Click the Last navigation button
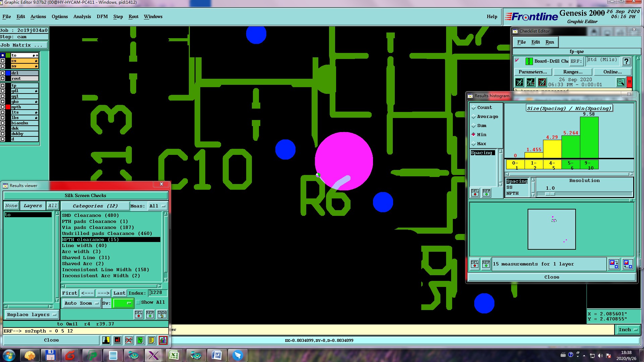644x362 pixels. pos(119,293)
